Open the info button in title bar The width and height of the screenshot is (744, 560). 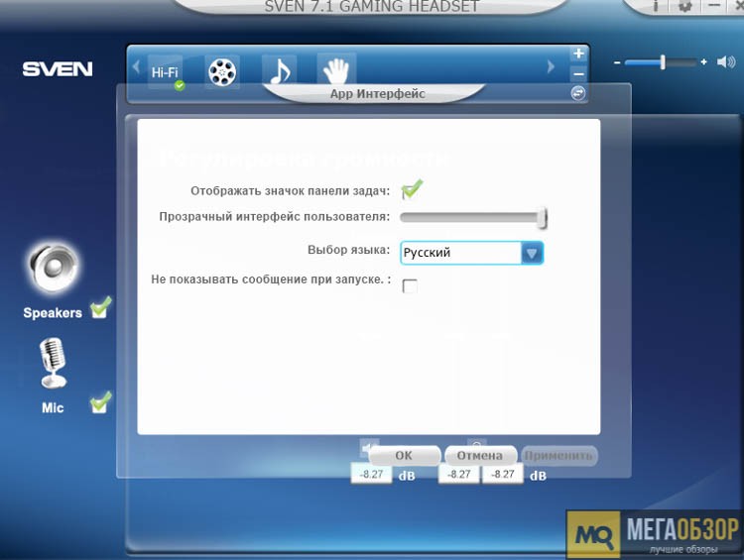point(656,6)
